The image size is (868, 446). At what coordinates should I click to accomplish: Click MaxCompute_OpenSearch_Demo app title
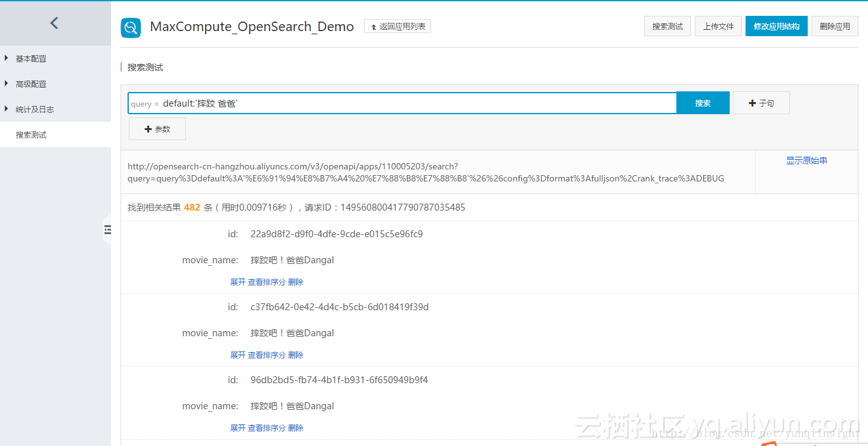point(252,27)
